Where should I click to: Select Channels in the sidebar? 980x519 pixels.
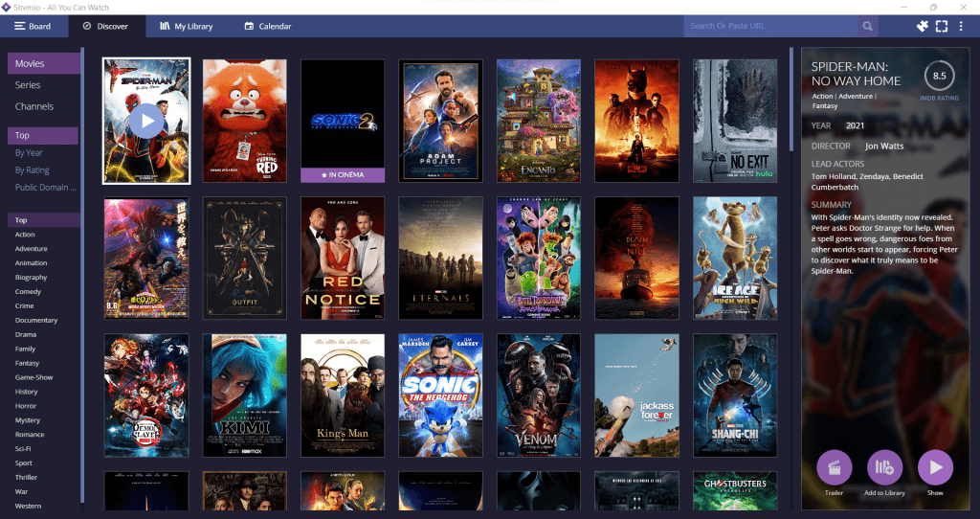(x=34, y=106)
